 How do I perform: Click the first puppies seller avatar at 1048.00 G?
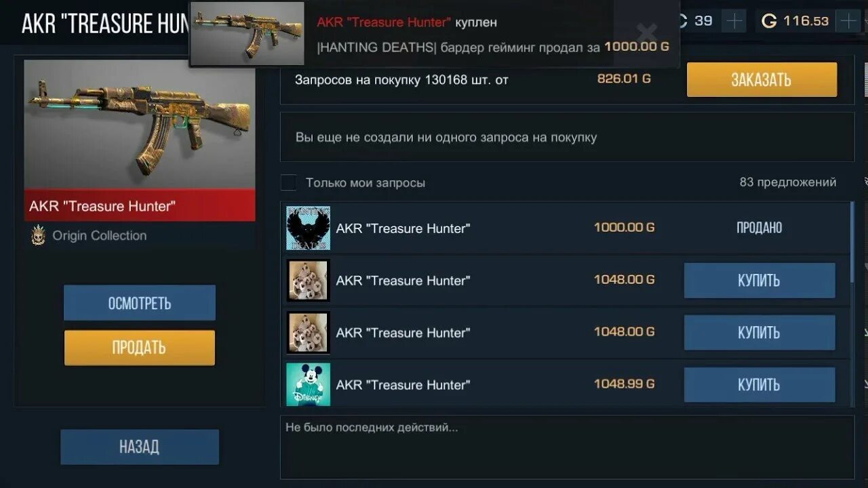tap(308, 280)
